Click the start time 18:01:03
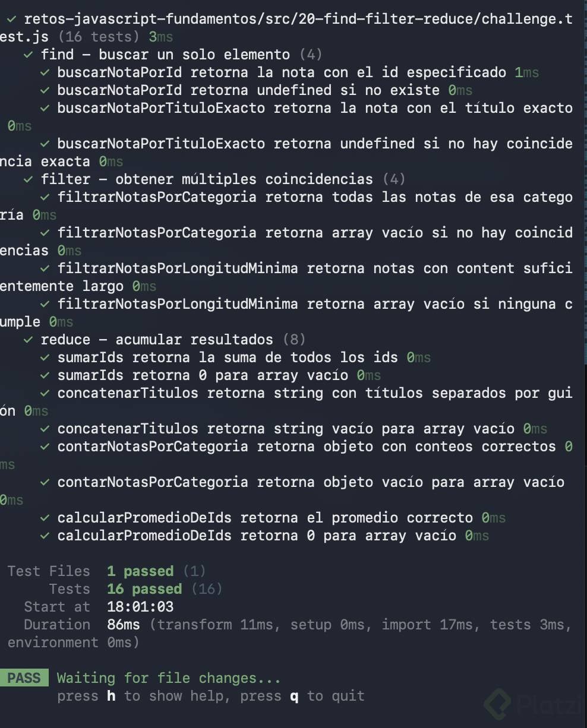This screenshot has height=728, width=587. coord(140,607)
